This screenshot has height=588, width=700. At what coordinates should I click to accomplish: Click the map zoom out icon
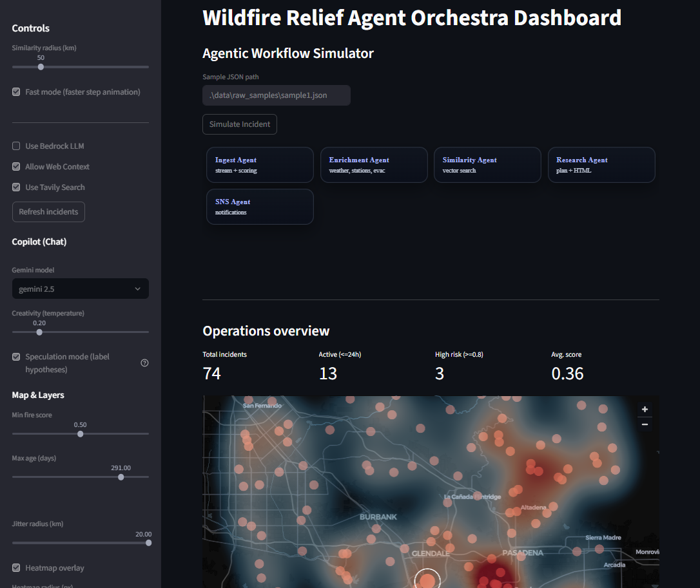(x=645, y=424)
